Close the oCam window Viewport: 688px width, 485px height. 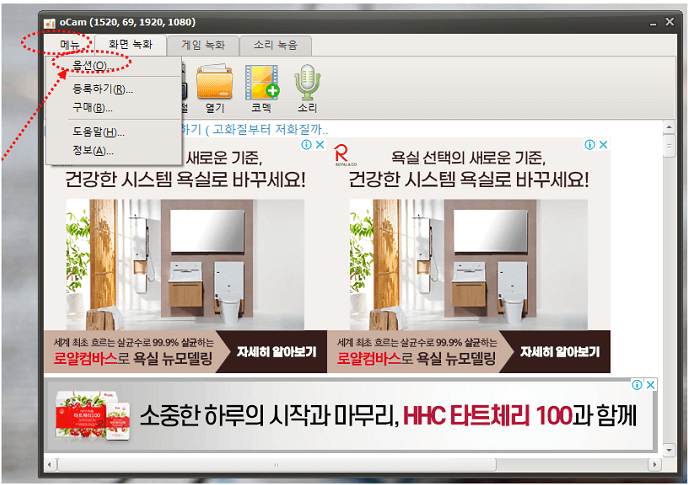[670, 22]
